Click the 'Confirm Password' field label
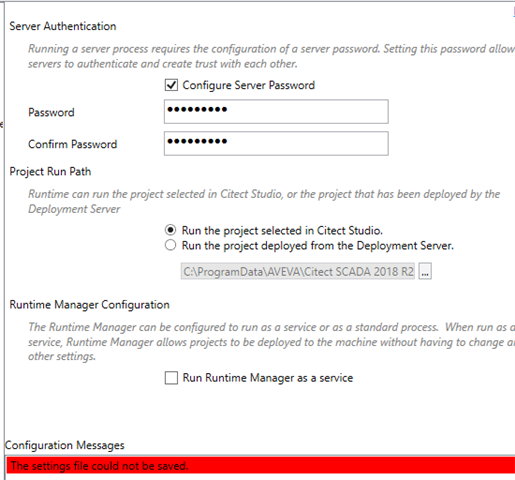Screen dimensions: 515x480 73,144
